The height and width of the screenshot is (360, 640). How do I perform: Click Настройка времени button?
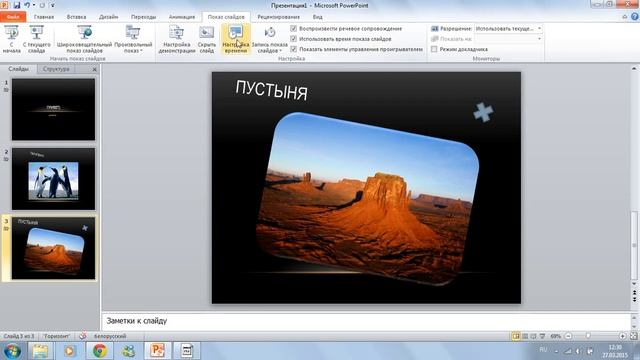236,39
